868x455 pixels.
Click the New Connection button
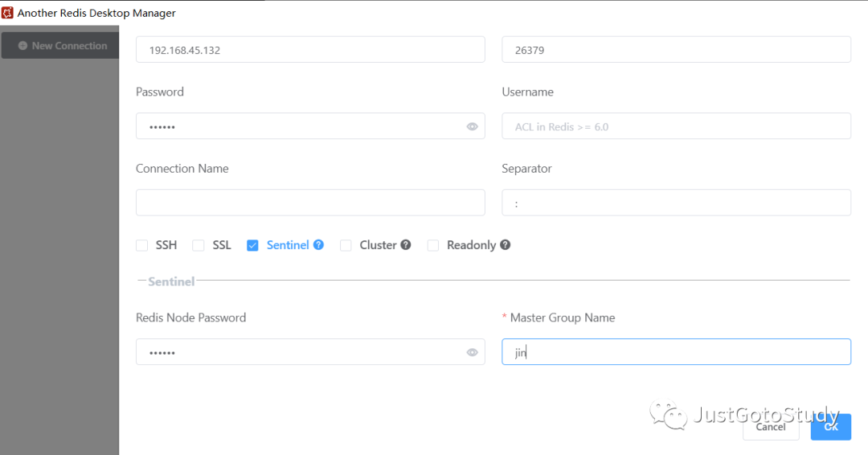(x=60, y=45)
